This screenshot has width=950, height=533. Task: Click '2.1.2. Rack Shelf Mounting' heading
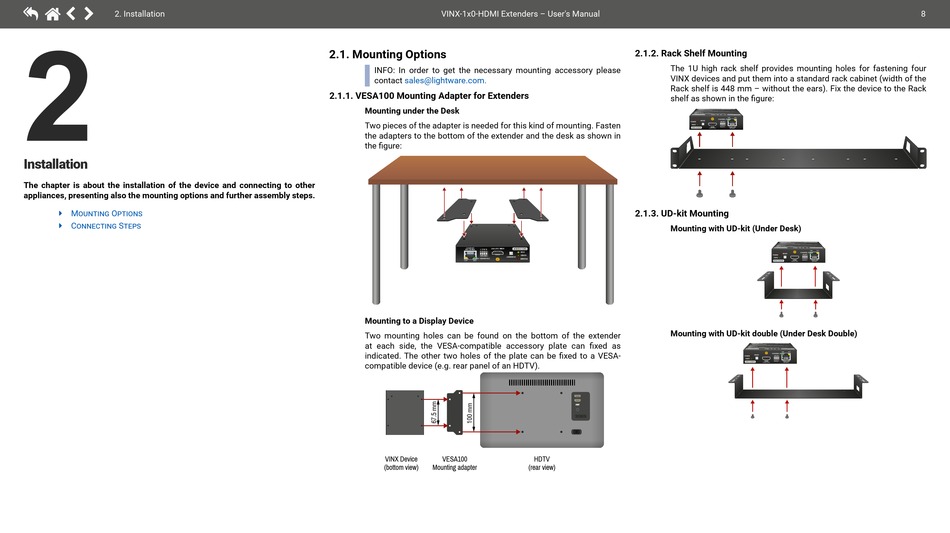[691, 53]
